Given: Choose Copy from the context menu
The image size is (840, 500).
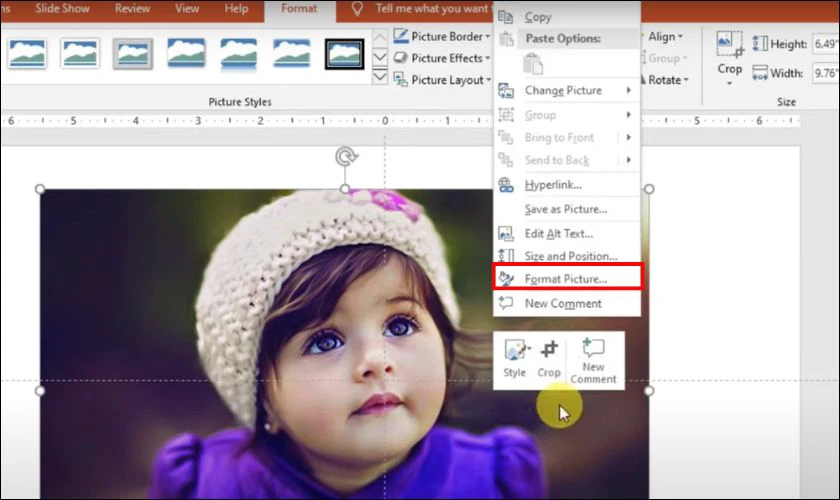Looking at the screenshot, I should click(566, 17).
